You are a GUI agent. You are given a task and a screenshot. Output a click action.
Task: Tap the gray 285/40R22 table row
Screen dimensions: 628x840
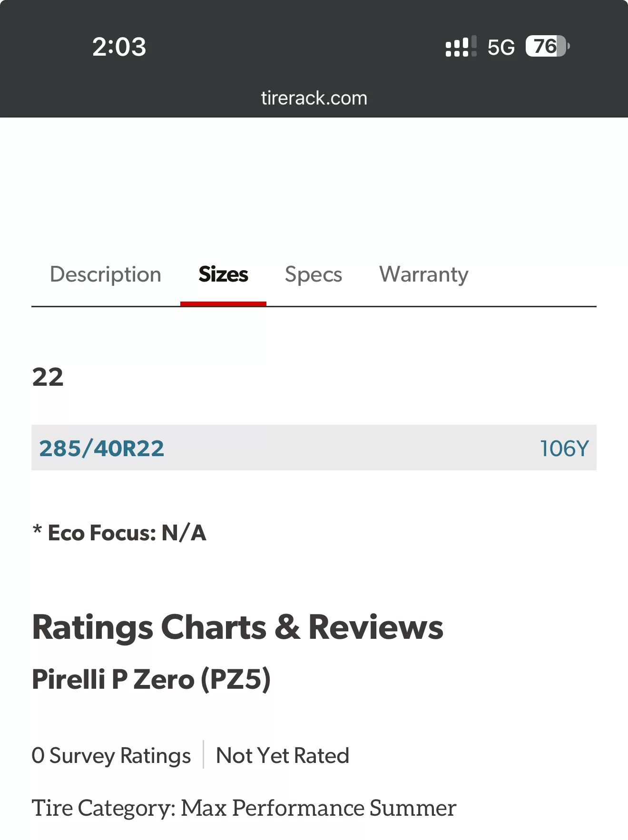coord(314,448)
